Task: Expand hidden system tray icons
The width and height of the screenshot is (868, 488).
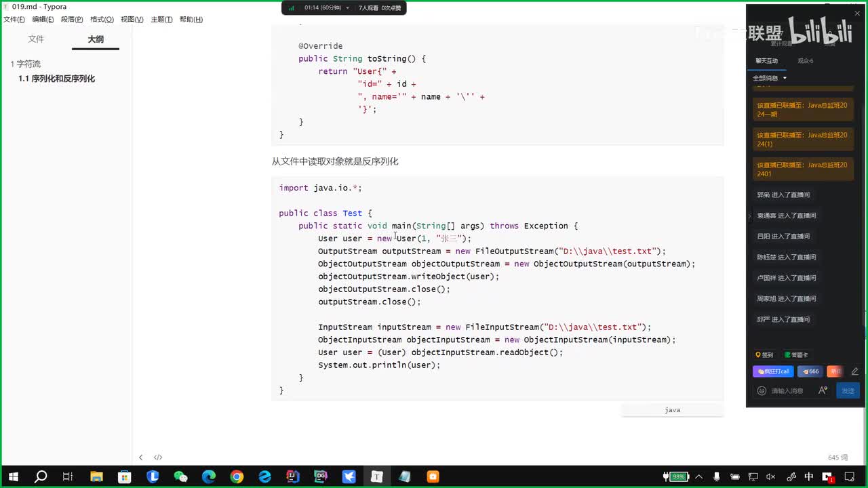Action: (699, 476)
